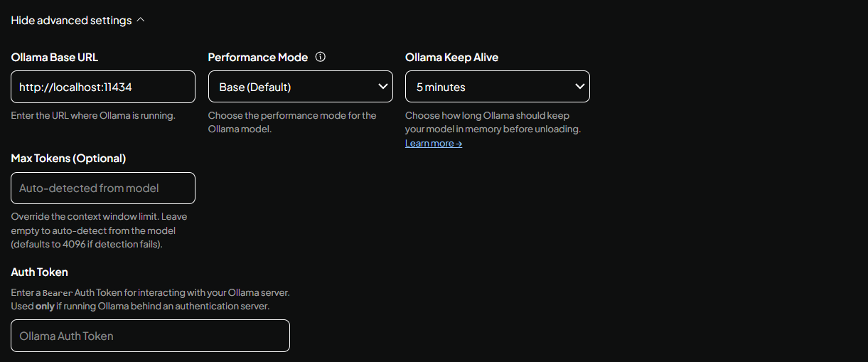The width and height of the screenshot is (868, 362).
Task: Click the Bearer code text
Action: click(57, 293)
